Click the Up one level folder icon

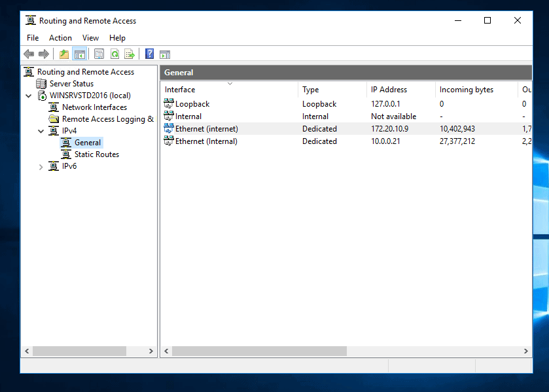[64, 54]
